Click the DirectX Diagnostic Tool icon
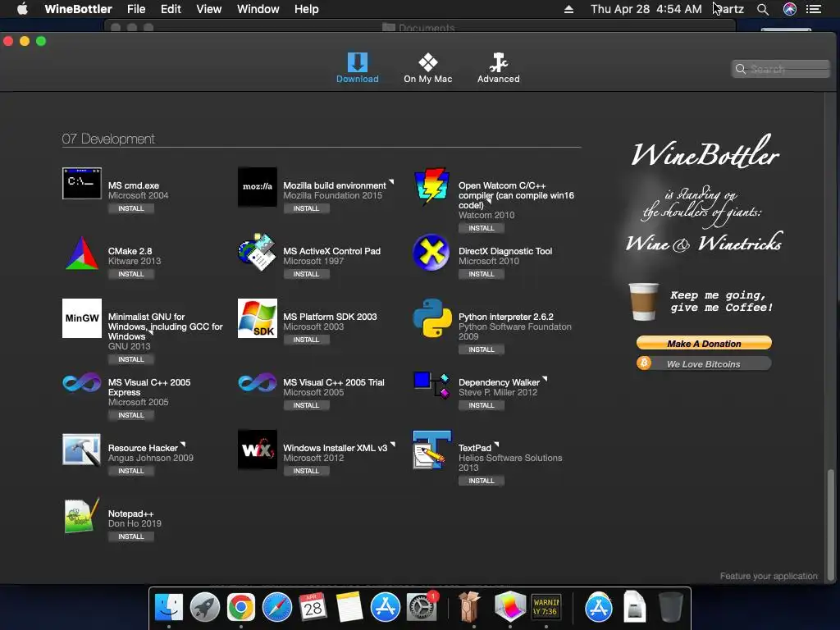840x630 pixels. pyautogui.click(x=431, y=253)
